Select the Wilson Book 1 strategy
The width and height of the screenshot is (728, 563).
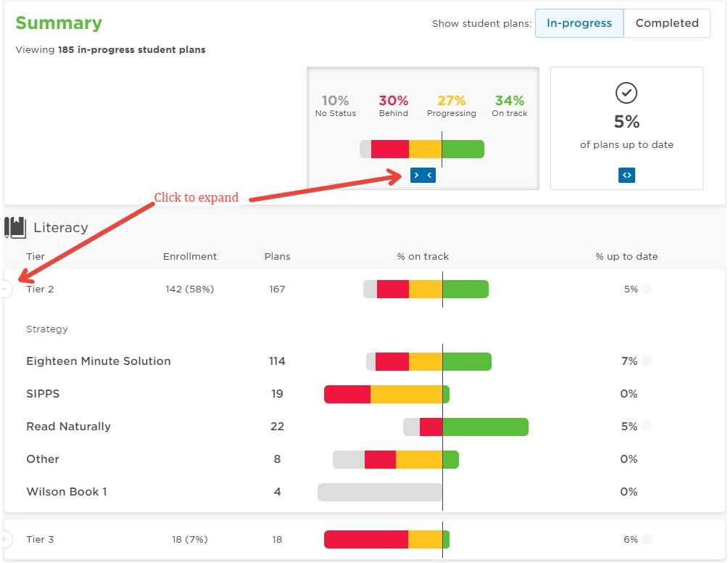(67, 491)
